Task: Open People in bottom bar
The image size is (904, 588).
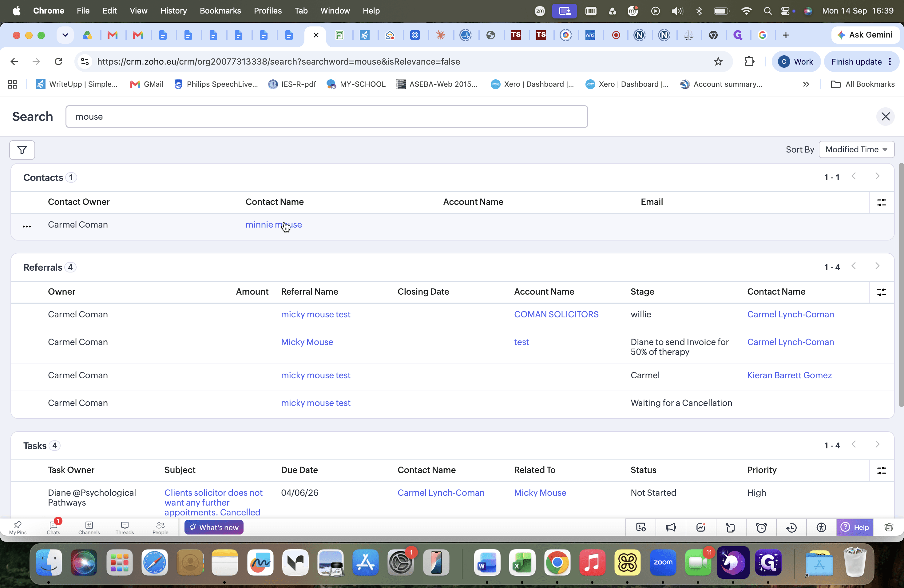Action: [160, 528]
